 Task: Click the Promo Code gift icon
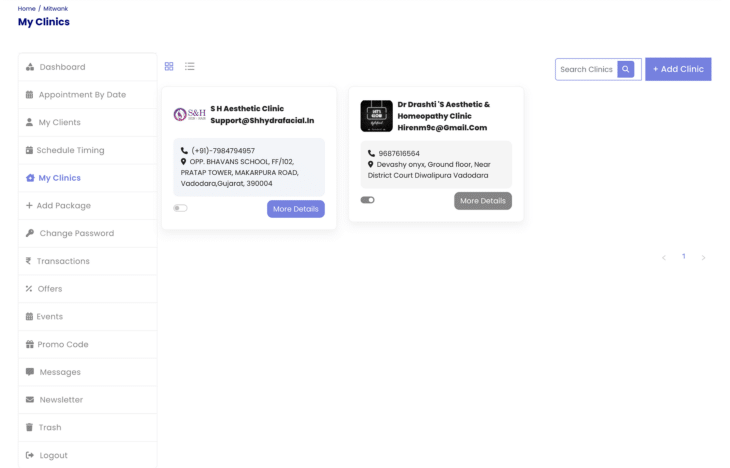tap(30, 344)
